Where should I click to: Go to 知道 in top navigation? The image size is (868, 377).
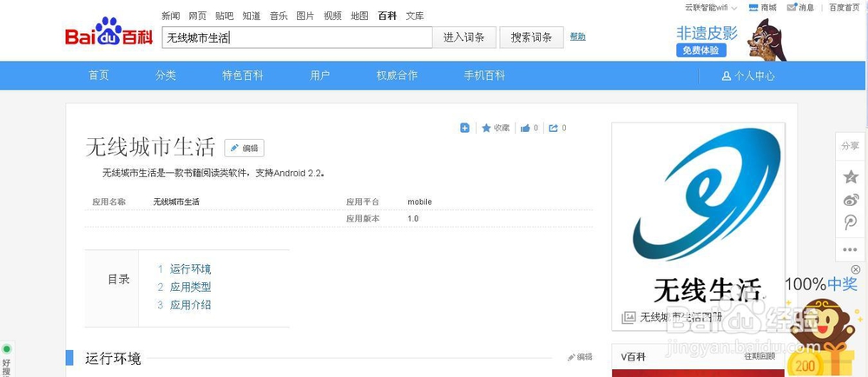pyautogui.click(x=252, y=16)
